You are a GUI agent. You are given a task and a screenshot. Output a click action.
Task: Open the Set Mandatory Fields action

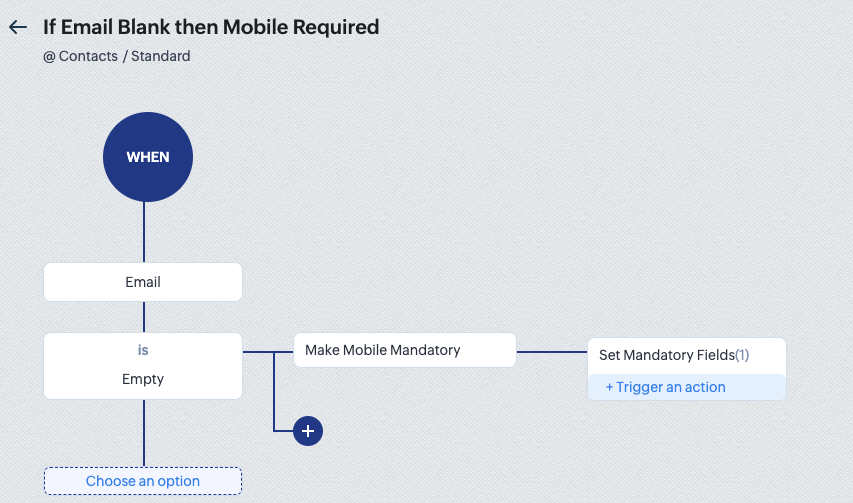[666, 355]
